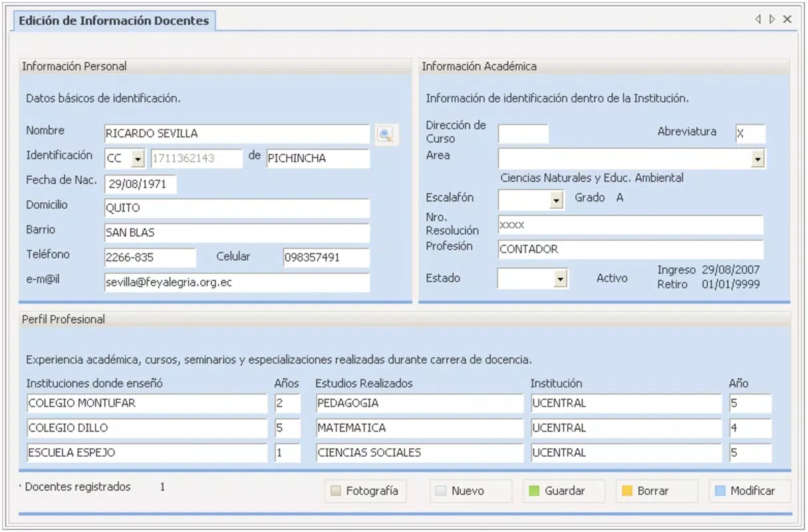The height and width of the screenshot is (532, 808).
Task: Click the Domicilio field containing QUITO
Action: (x=237, y=208)
